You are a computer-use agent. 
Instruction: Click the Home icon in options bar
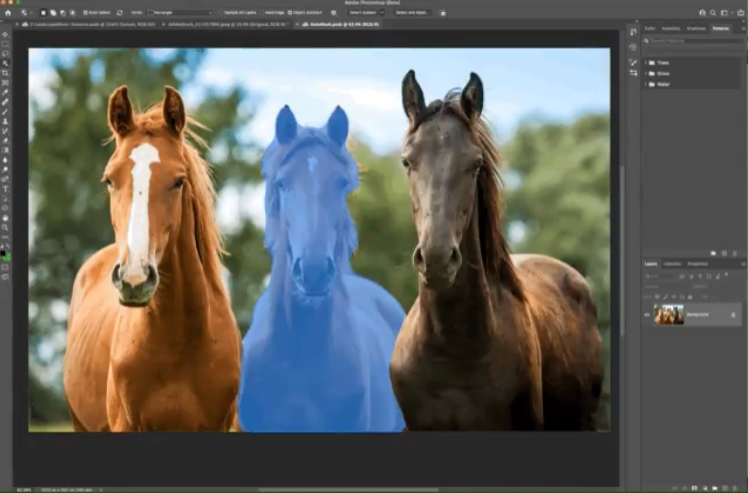click(8, 13)
